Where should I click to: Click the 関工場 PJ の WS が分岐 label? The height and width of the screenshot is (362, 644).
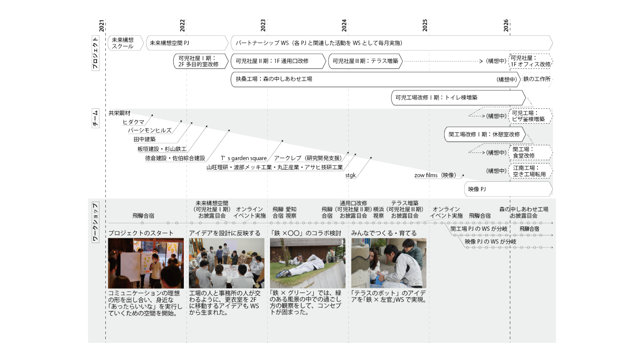479,229
